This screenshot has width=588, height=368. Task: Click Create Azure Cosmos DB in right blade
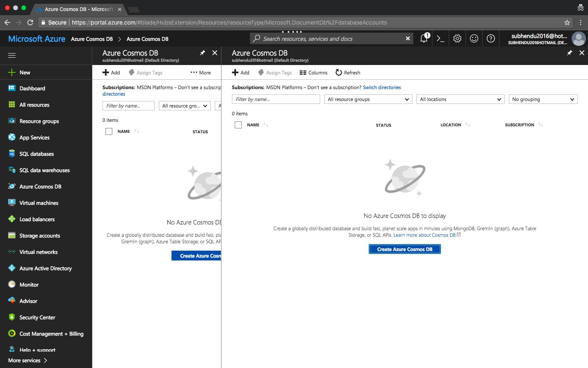click(405, 249)
